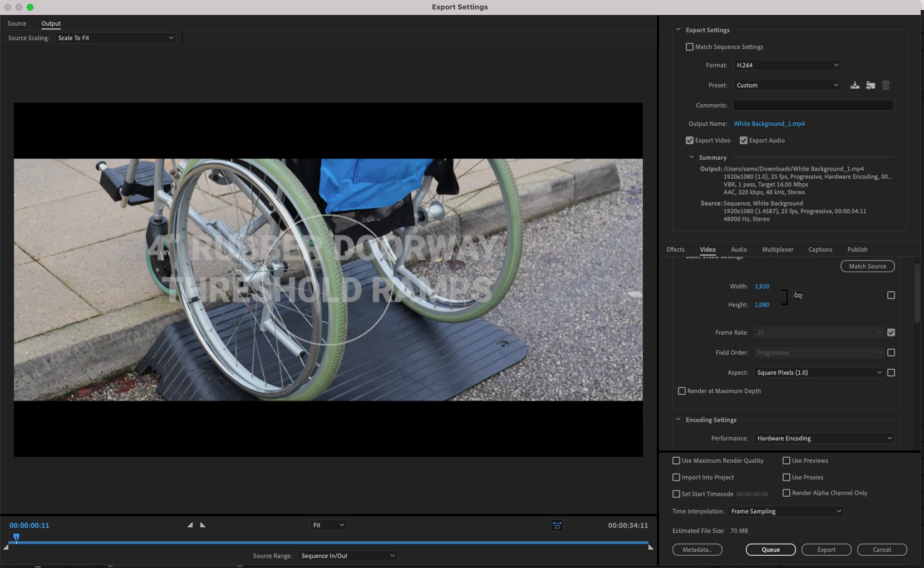Image resolution: width=924 pixels, height=568 pixels.
Task: Cancel the export settings dialog
Action: pyautogui.click(x=882, y=550)
